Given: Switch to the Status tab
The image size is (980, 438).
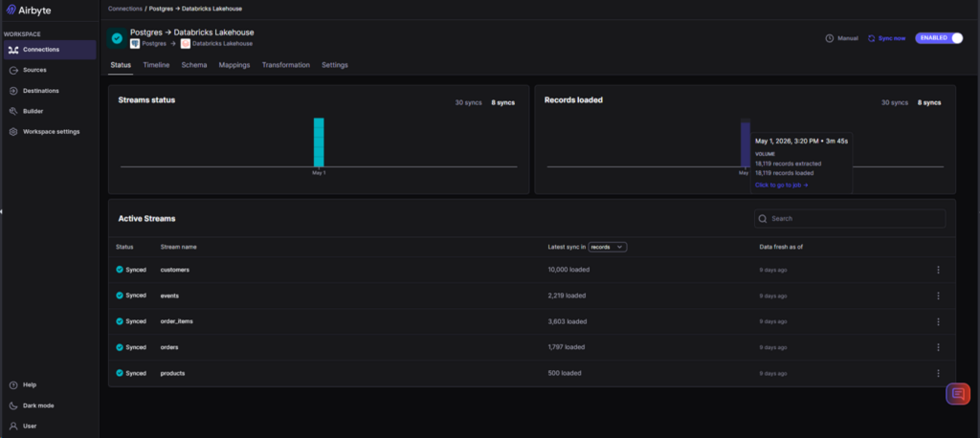Looking at the screenshot, I should (x=121, y=65).
